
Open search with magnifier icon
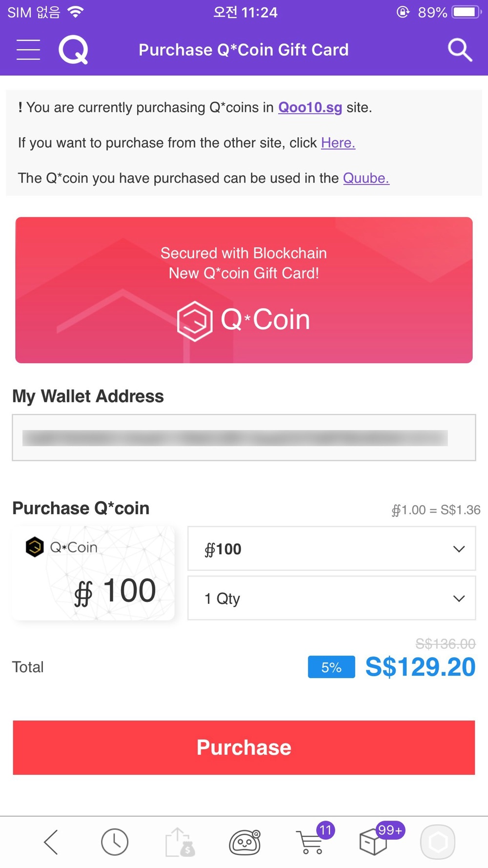[x=460, y=50]
